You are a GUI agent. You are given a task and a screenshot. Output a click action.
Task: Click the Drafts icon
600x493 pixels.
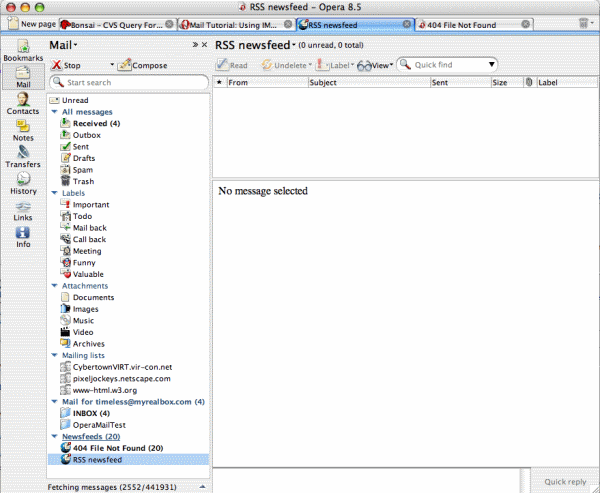point(65,158)
